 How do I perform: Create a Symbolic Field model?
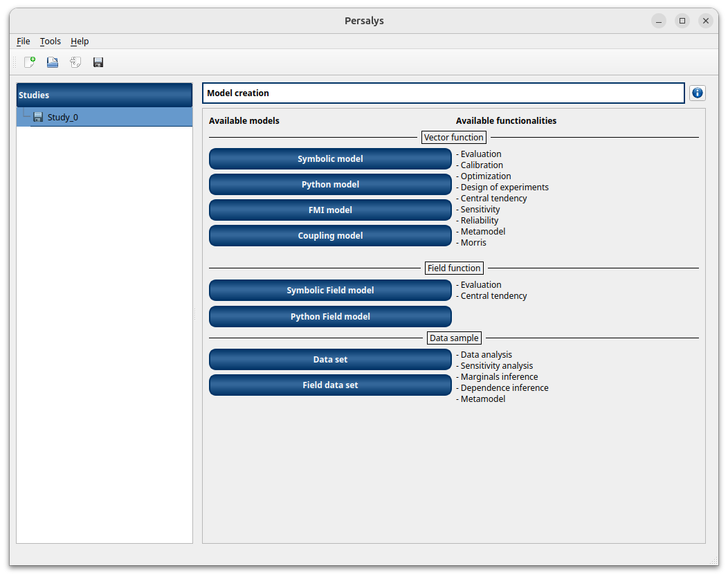pyautogui.click(x=330, y=290)
